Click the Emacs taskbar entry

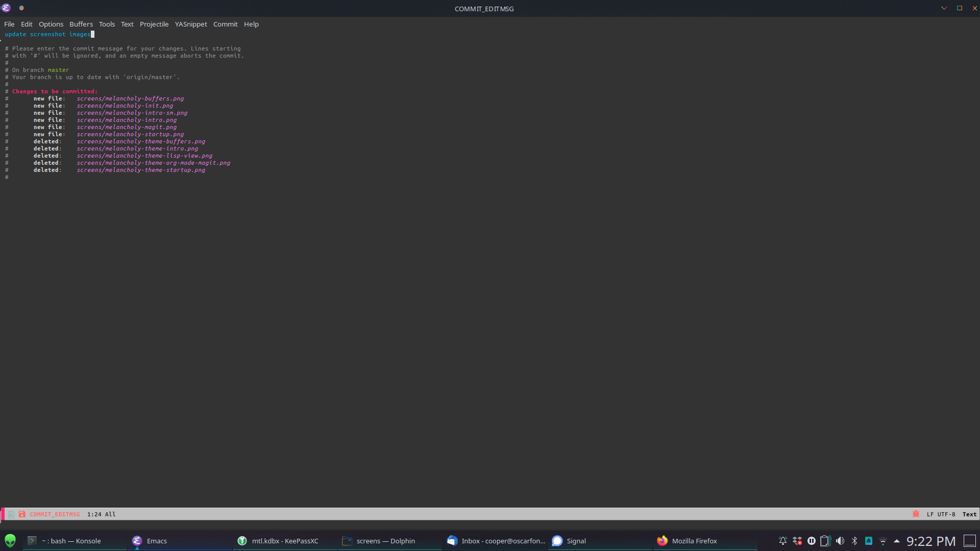tap(180, 541)
